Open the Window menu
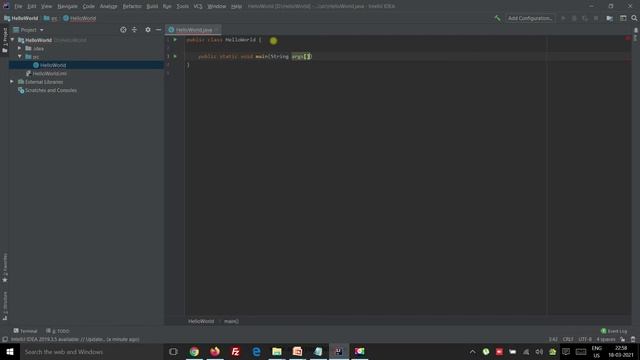The width and height of the screenshot is (640, 360). [x=217, y=6]
